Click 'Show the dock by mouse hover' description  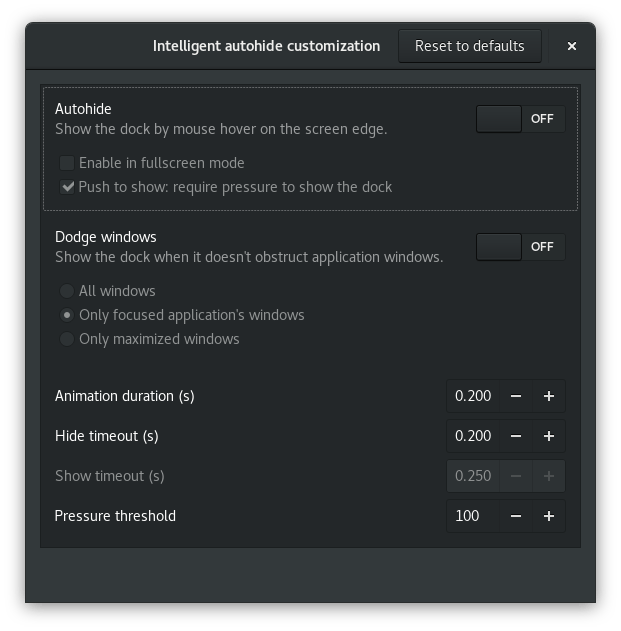click(x=221, y=129)
